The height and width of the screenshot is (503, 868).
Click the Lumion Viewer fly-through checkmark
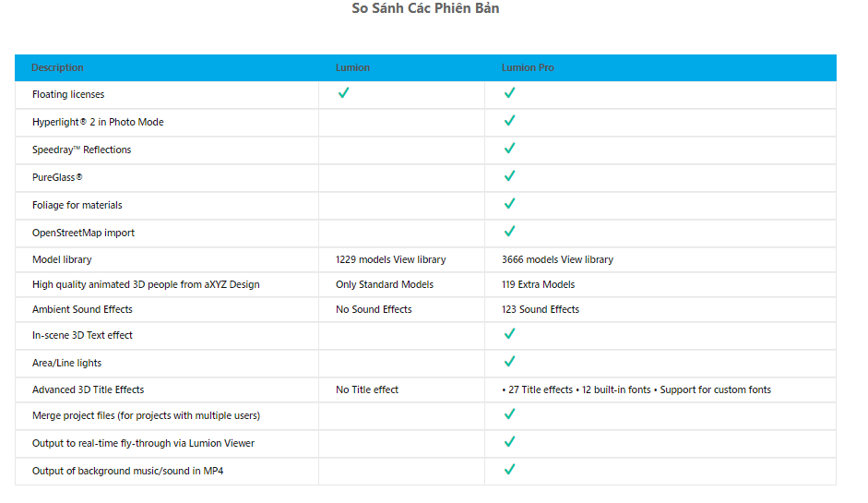(x=509, y=442)
